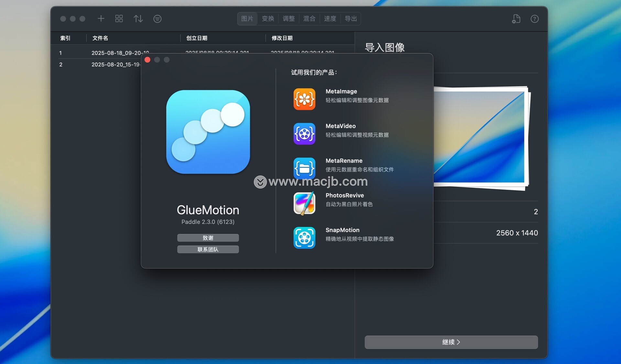Click the PhotosRevive app icon
The image size is (621, 364).
304,203
